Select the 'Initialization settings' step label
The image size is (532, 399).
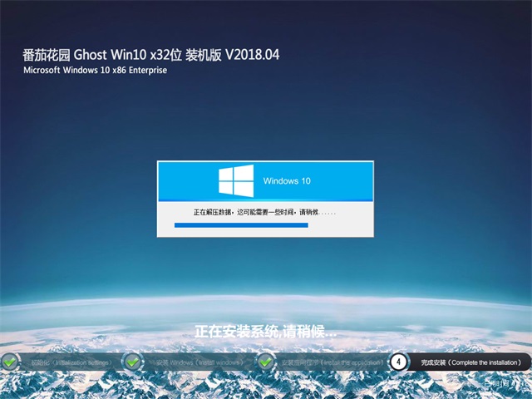click(x=71, y=362)
